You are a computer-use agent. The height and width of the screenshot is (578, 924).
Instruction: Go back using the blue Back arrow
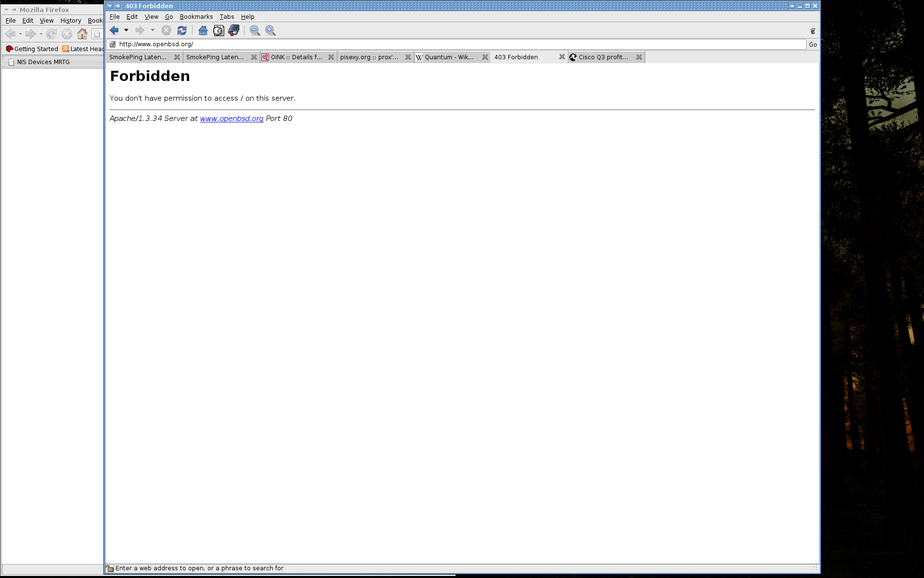tap(114, 30)
